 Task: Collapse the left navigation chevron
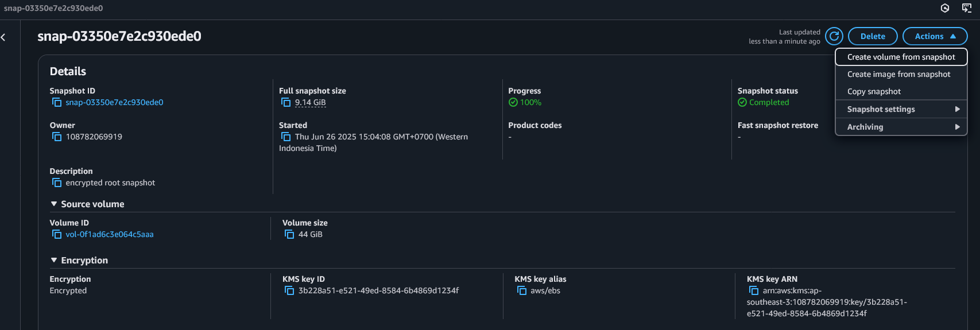[x=3, y=37]
